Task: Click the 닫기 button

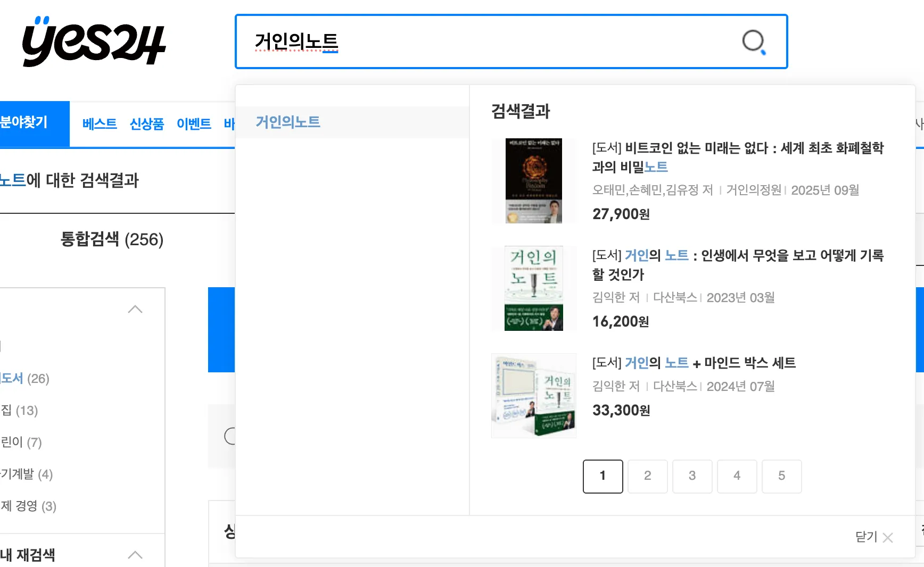Action: click(865, 538)
